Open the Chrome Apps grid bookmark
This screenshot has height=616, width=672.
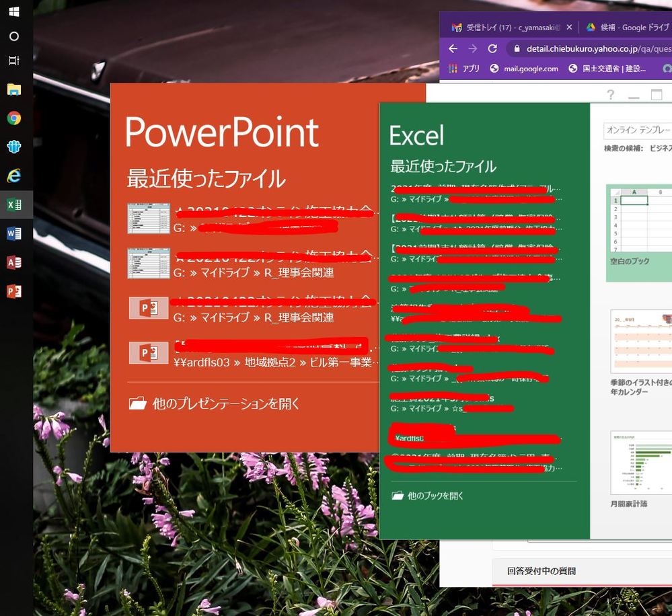(x=464, y=68)
